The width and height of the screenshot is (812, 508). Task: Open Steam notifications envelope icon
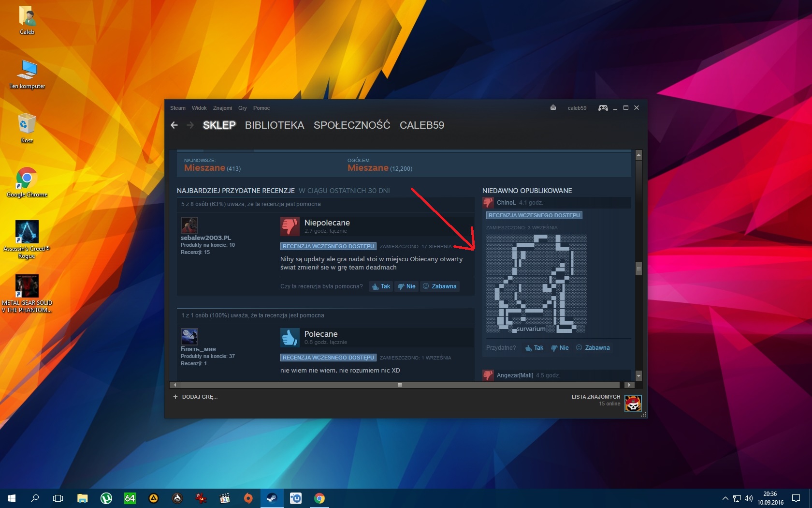553,108
